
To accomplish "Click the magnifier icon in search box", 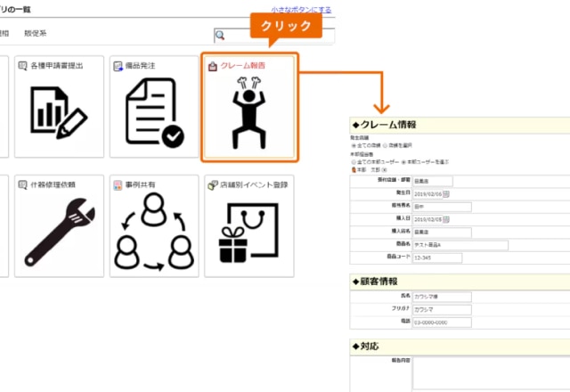I will pos(220,37).
